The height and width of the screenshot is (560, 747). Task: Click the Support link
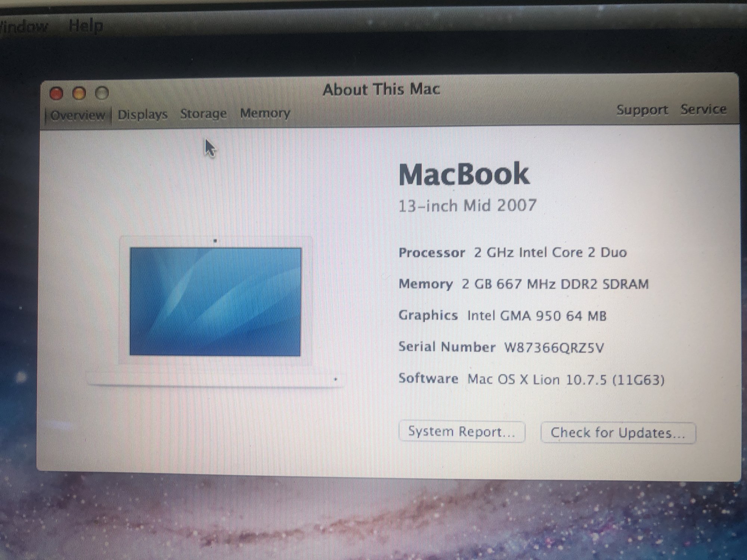642,110
